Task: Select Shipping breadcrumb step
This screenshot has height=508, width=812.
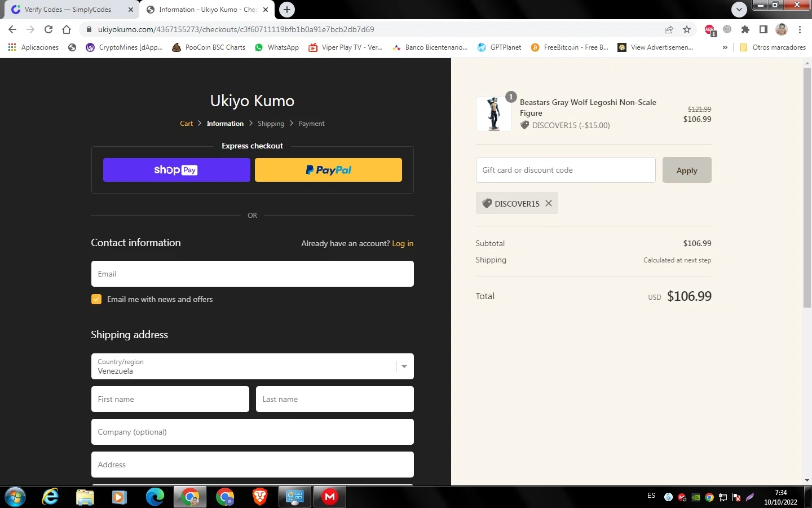Action: click(x=271, y=124)
